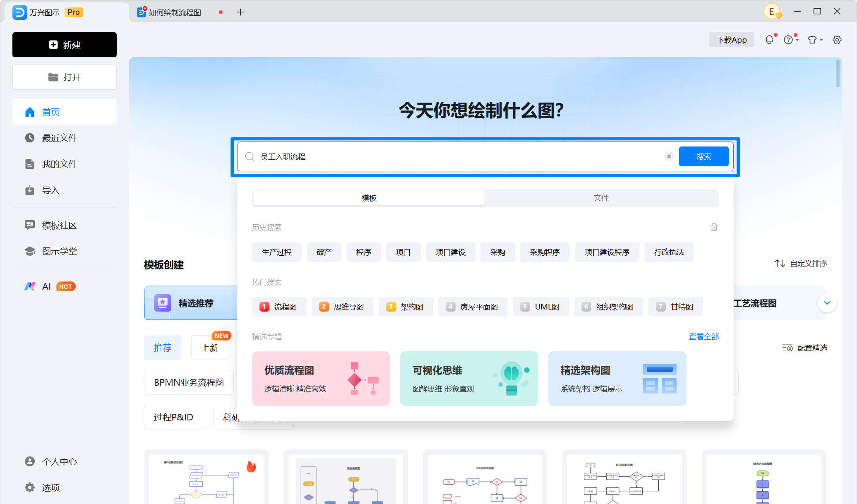
Task: Open settings gear in top toolbar
Action: 837,40
